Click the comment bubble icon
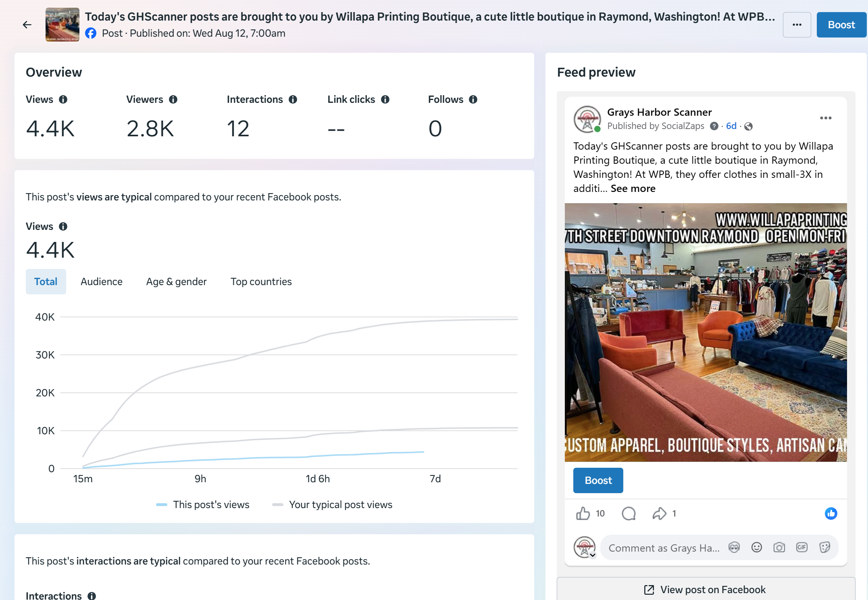Viewport: 868px width, 600px height. tap(629, 513)
